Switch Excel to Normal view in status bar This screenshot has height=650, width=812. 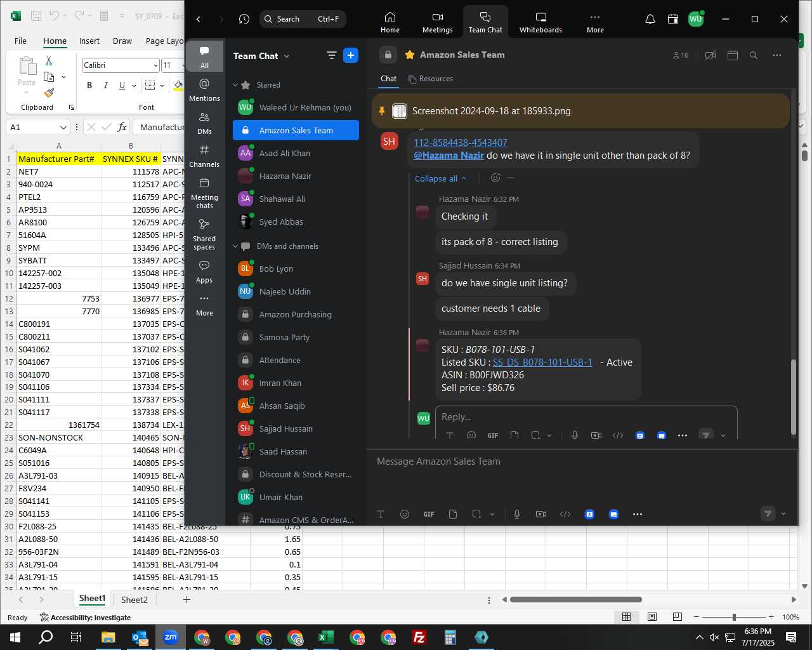[626, 617]
